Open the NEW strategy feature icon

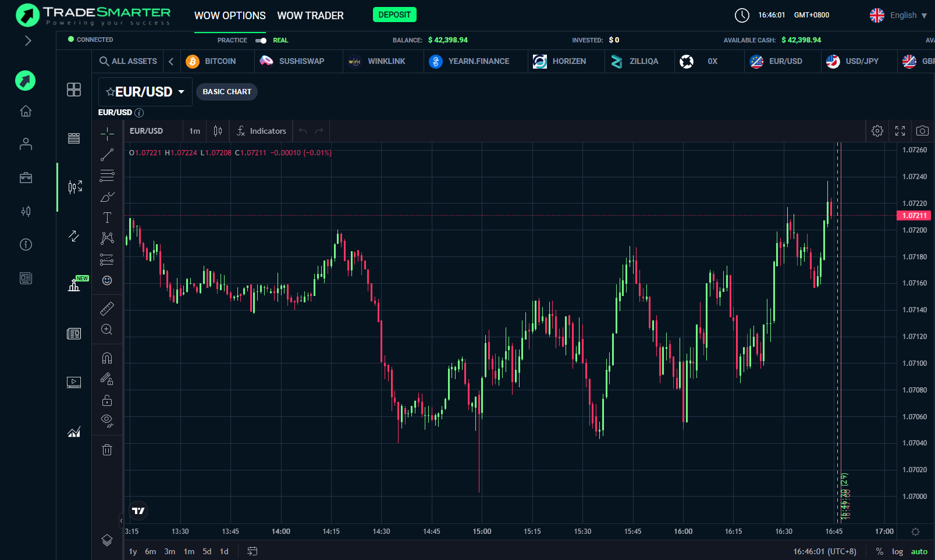(x=76, y=284)
